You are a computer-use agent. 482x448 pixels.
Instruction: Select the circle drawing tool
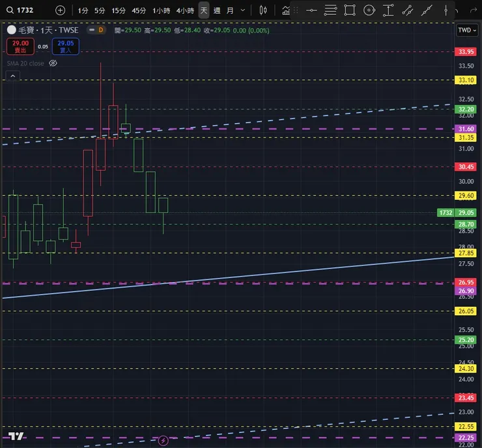point(369,10)
